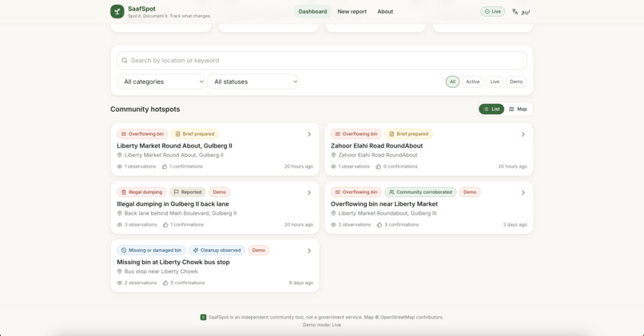This screenshot has height=336, width=644.
Task: Go to the Dashboard tab
Action: [312, 11]
